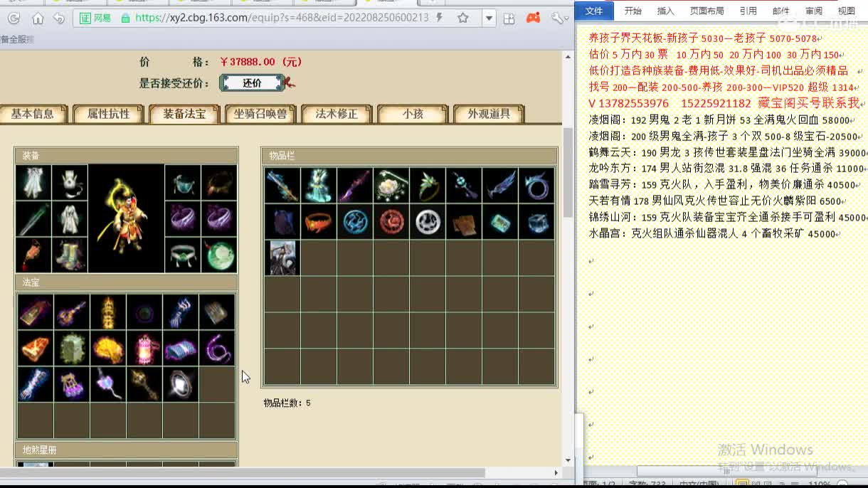
Task: Click the golden mace treasure icon
Action: 144,384
